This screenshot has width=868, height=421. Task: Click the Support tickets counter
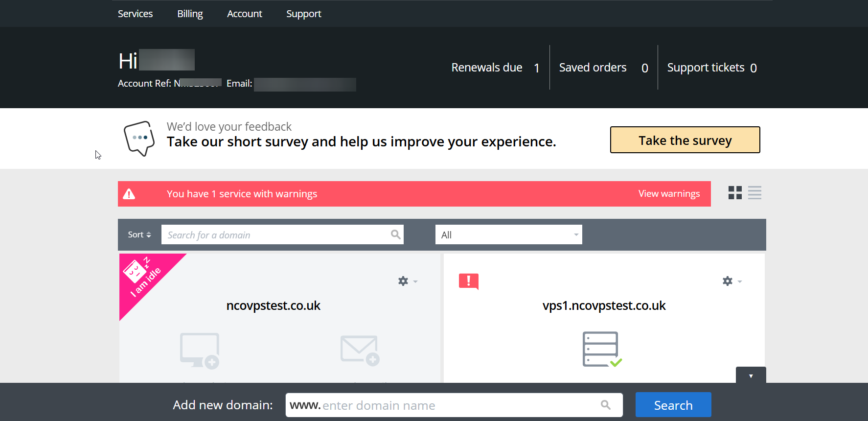click(x=712, y=68)
